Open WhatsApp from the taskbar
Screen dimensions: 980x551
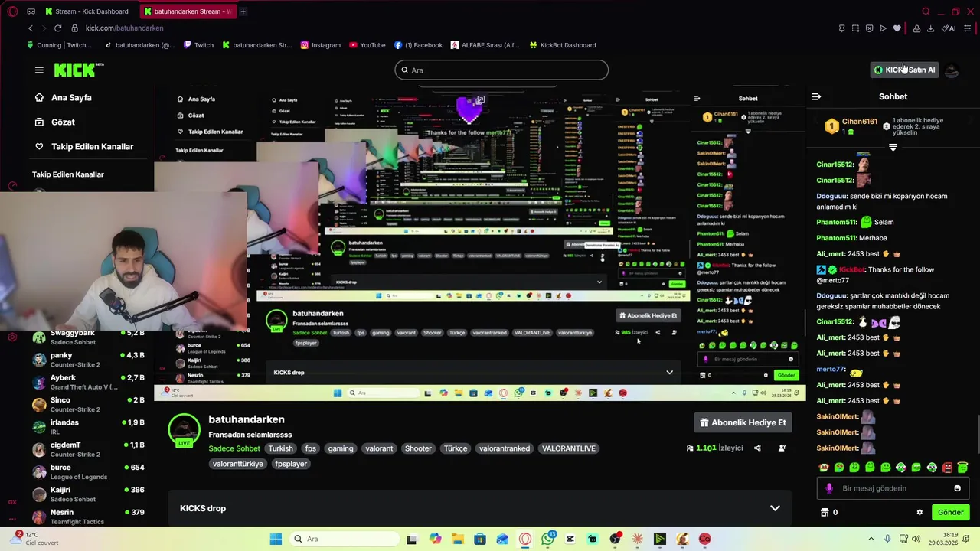click(x=547, y=539)
